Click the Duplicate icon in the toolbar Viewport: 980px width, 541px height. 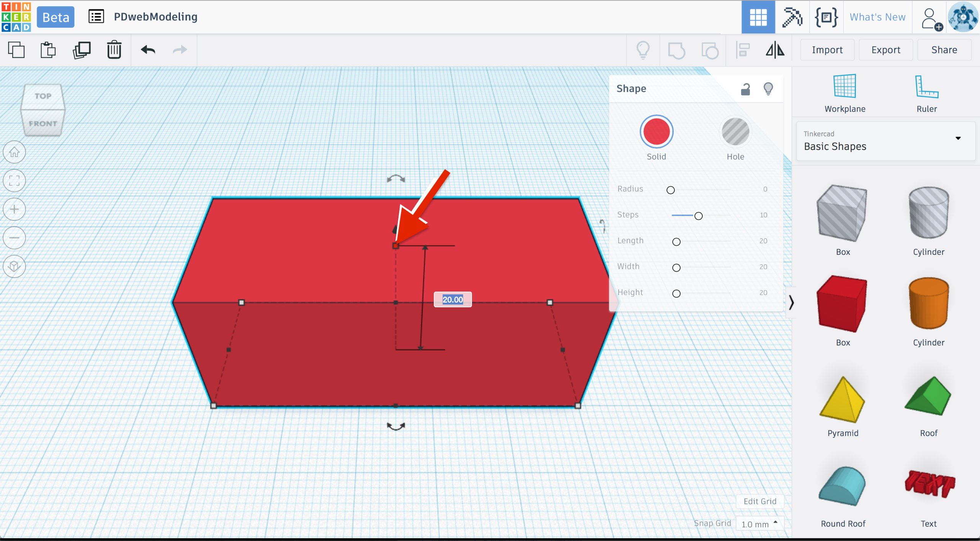pyautogui.click(x=82, y=50)
